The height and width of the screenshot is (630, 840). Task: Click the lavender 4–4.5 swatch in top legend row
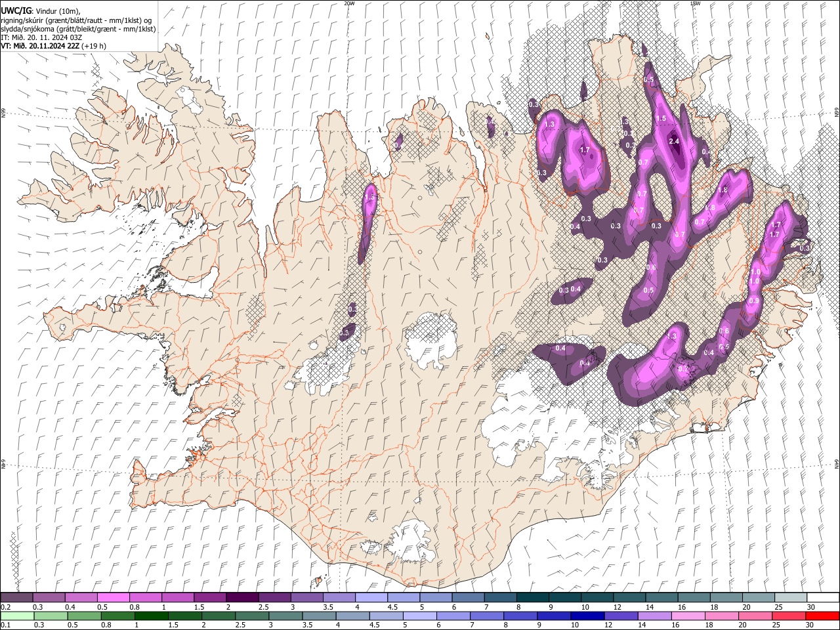coord(371,597)
